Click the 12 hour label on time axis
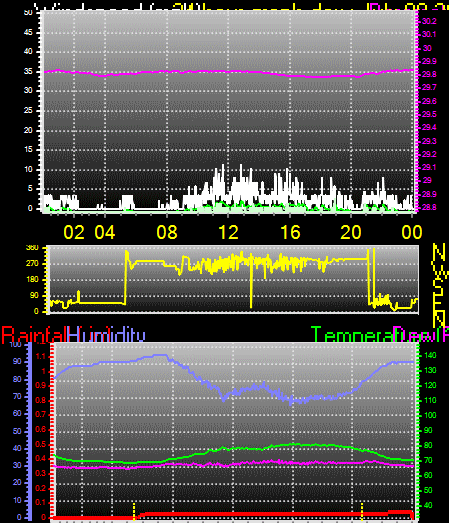Screen dimensions: 449x523 229,232
